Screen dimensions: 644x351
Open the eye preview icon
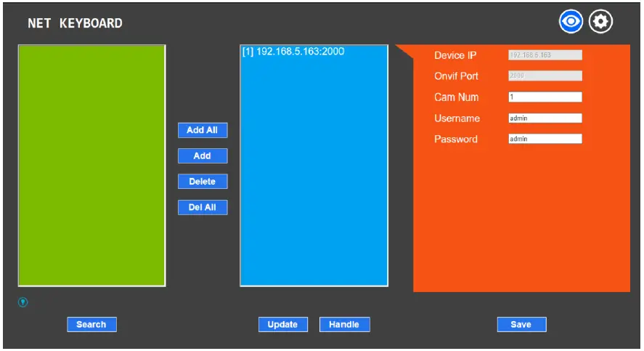click(571, 21)
